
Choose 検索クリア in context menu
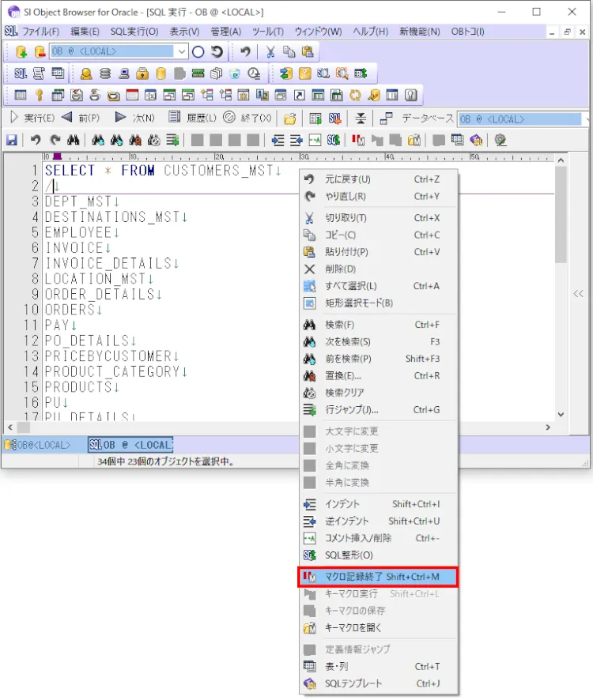click(x=378, y=393)
